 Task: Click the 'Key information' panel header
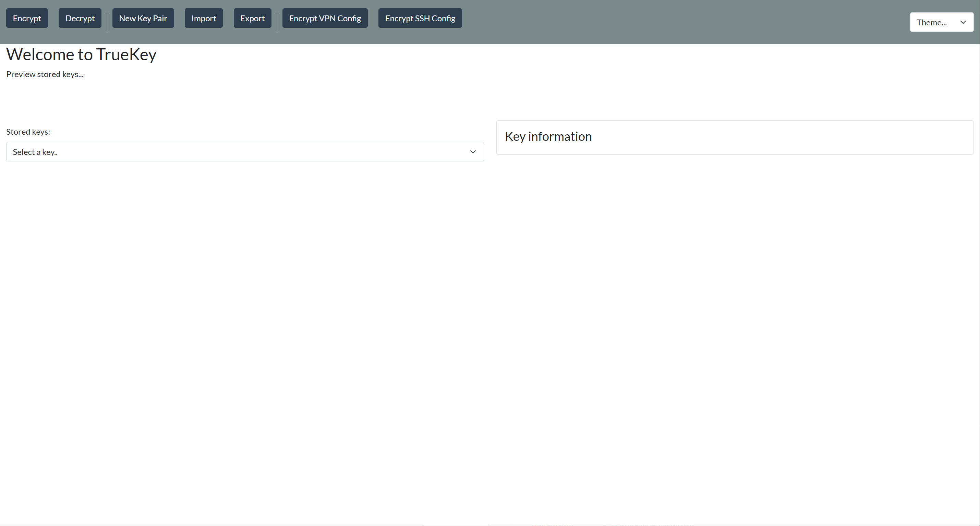click(x=548, y=136)
